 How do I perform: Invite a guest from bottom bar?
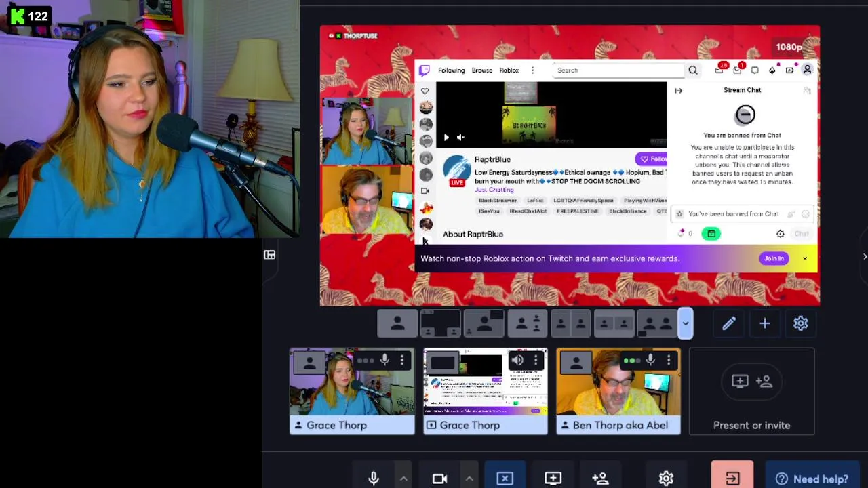point(600,479)
